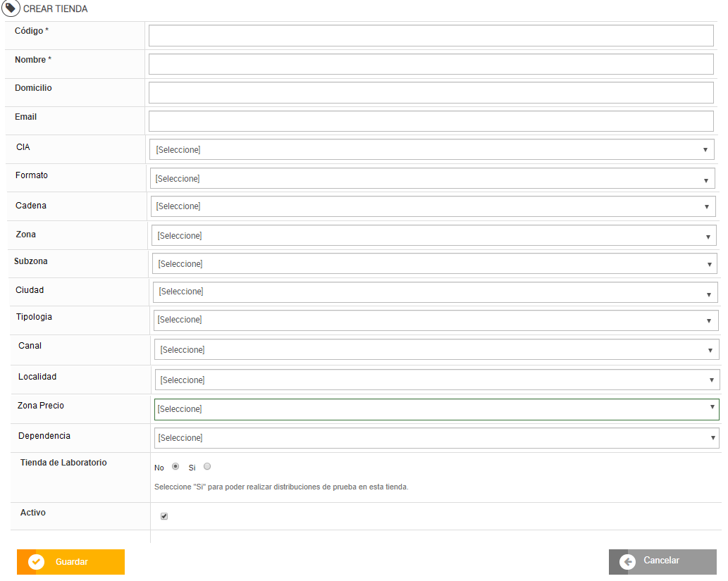Click the Localidad label
The image size is (728, 581).
coord(37,377)
